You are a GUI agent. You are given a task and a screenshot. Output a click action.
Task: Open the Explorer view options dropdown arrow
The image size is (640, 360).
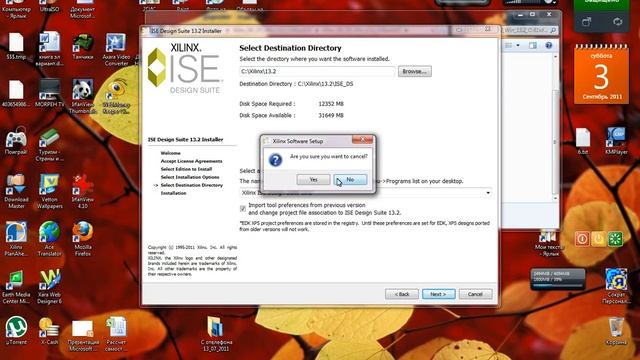point(518,45)
